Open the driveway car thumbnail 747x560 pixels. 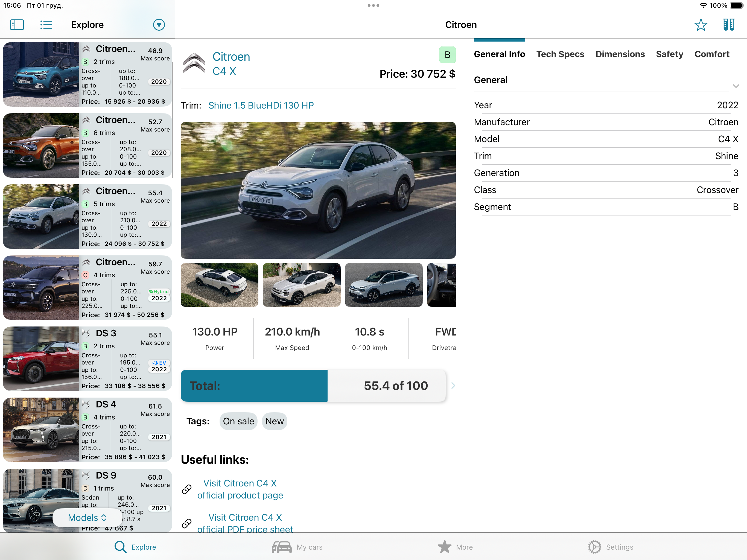302,285
